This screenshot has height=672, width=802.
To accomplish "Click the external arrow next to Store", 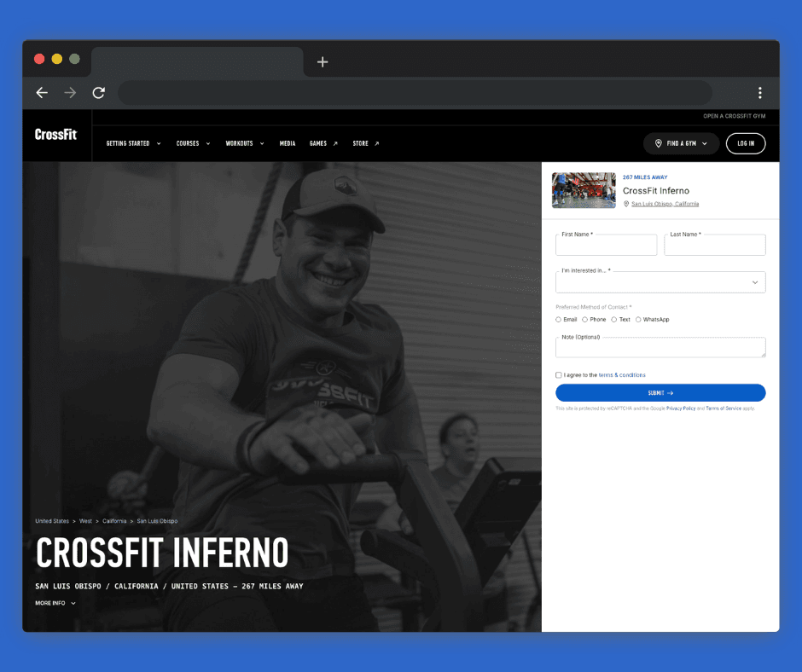I will tap(377, 144).
